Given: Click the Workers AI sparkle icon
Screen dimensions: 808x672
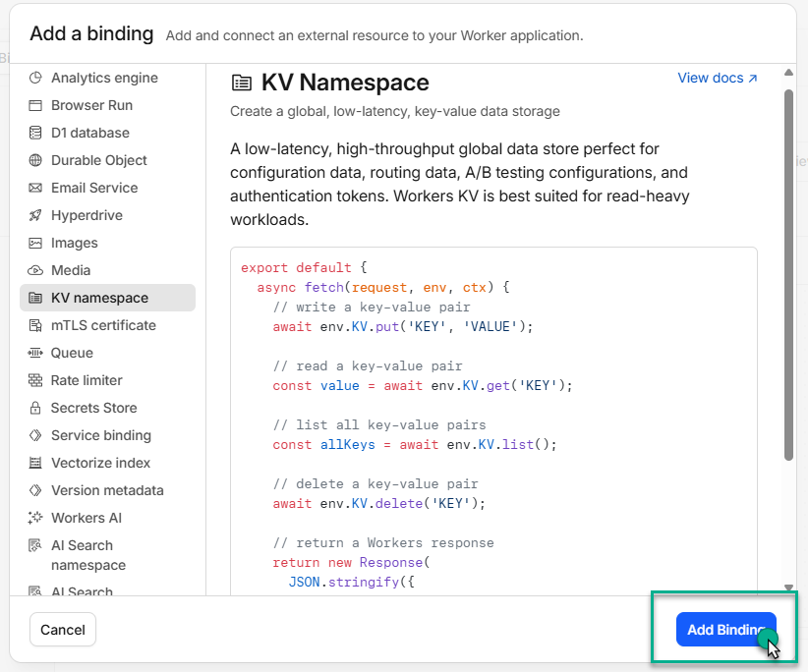Looking at the screenshot, I should [35, 518].
